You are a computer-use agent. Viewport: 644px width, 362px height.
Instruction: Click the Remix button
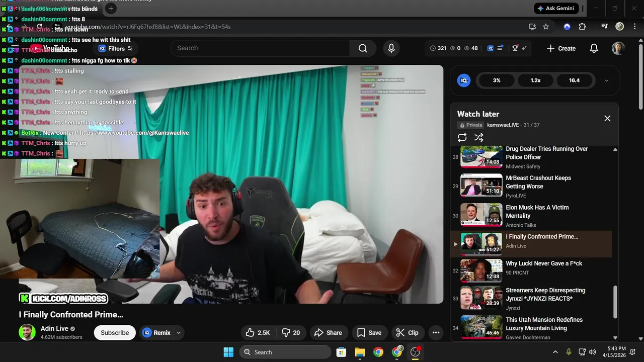coord(157,332)
